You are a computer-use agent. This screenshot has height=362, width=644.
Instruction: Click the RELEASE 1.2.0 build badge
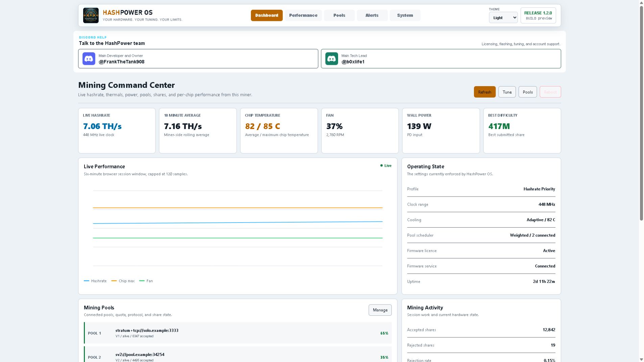click(x=538, y=16)
